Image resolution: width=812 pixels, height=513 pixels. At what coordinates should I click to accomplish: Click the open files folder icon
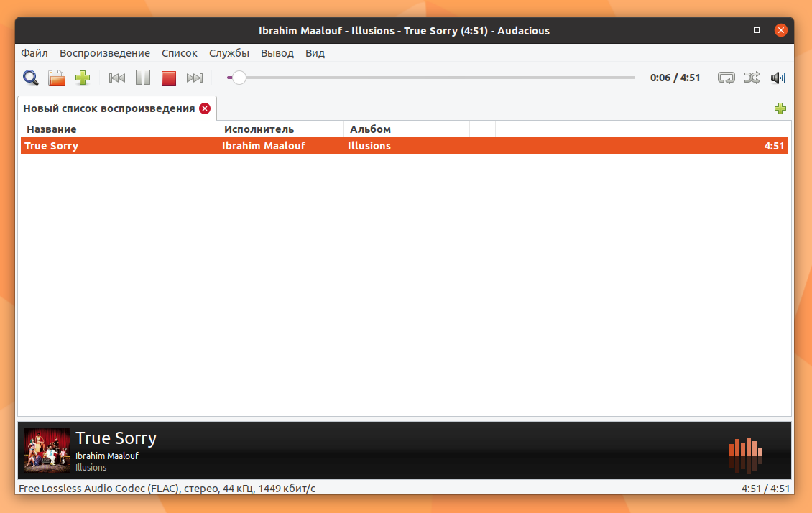(57, 78)
